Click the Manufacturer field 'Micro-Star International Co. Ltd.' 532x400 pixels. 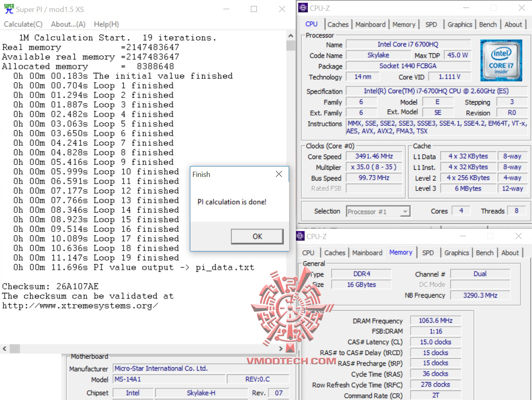(x=201, y=369)
